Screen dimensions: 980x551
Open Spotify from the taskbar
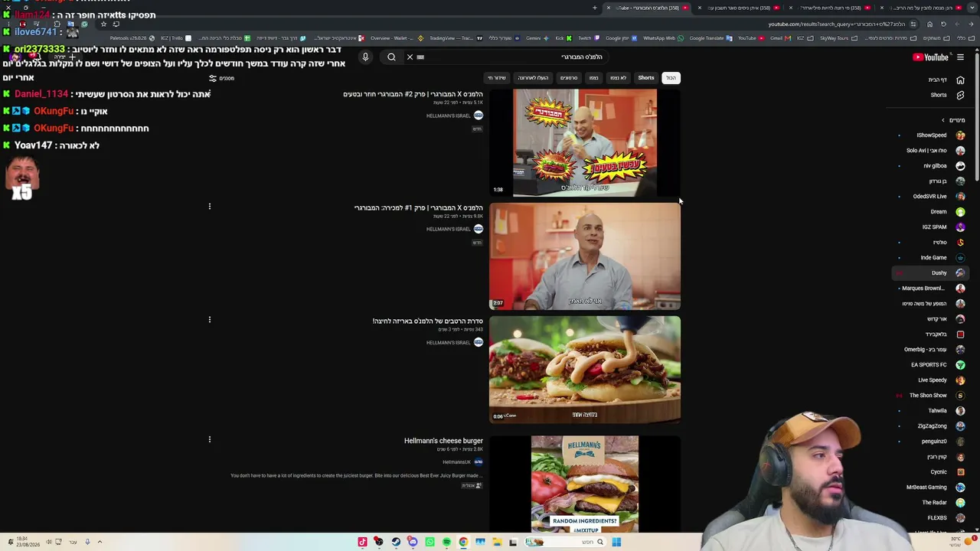[446, 543]
